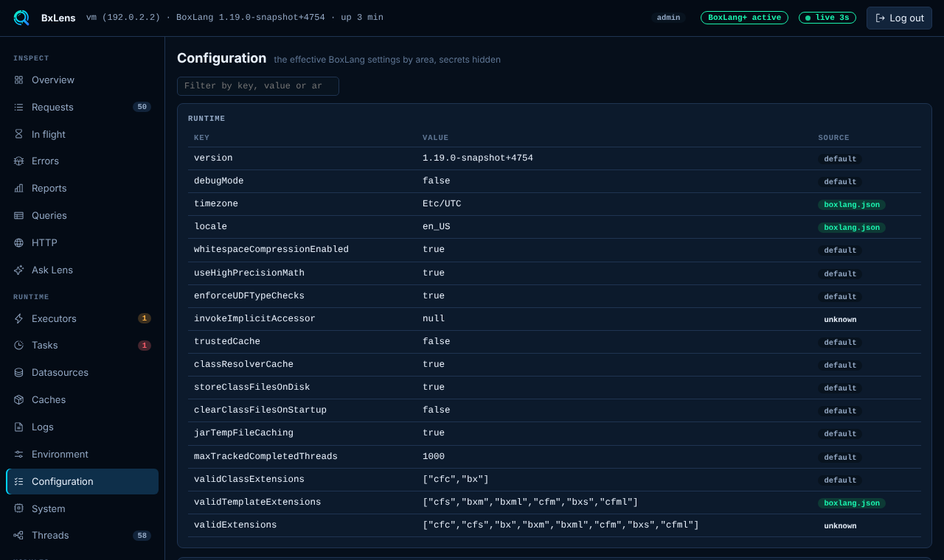Click the RUNTIME section heading in table
944x560 pixels.
[206, 119]
